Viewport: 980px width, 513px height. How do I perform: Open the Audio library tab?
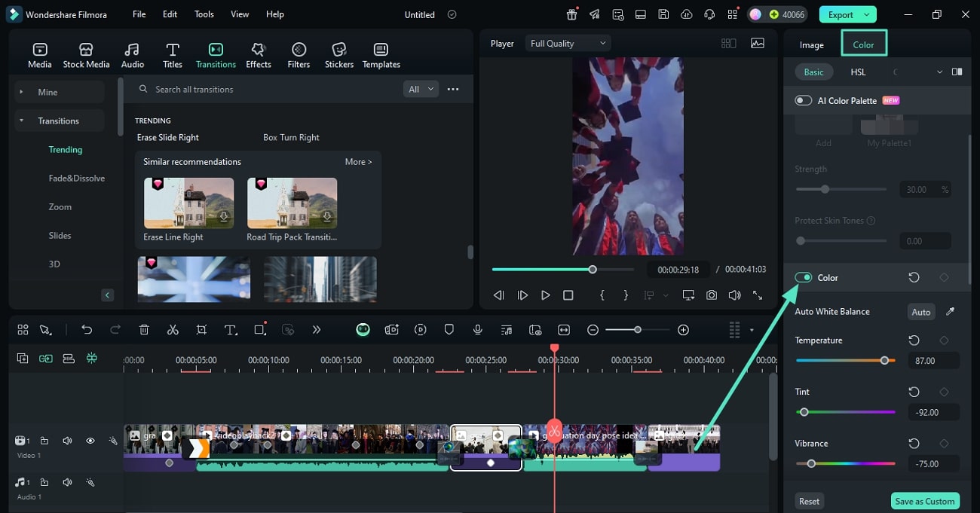(133, 56)
